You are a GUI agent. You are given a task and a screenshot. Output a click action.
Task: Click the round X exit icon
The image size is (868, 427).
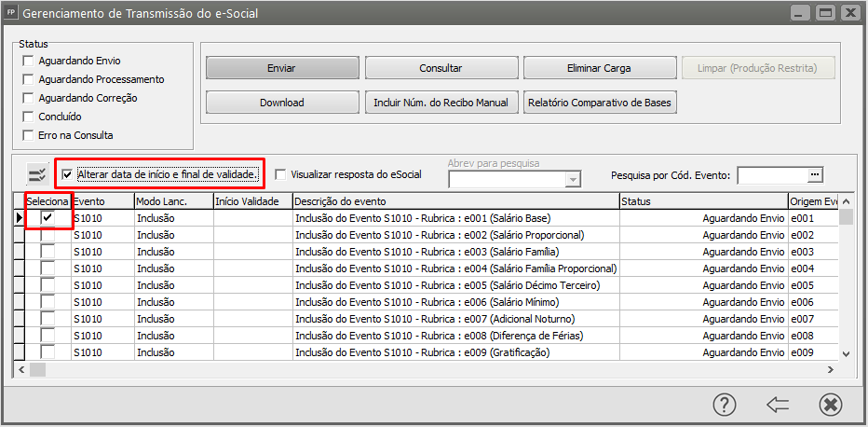click(x=831, y=405)
